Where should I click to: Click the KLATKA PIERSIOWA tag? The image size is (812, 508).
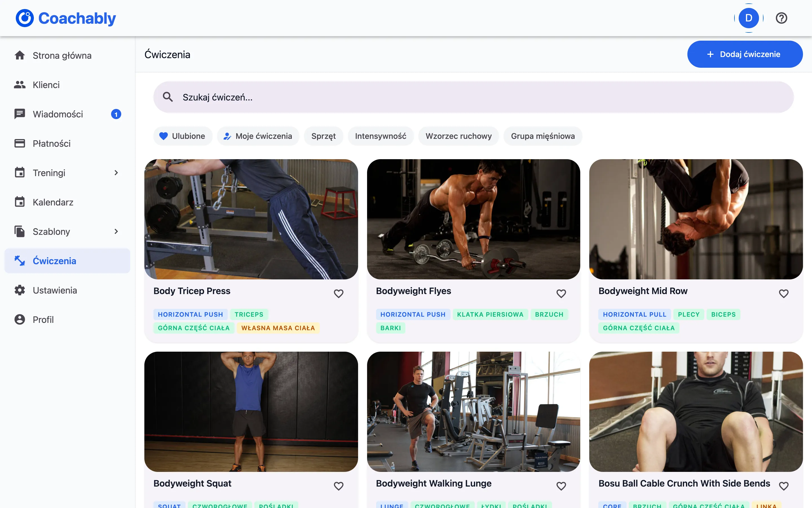coord(490,314)
